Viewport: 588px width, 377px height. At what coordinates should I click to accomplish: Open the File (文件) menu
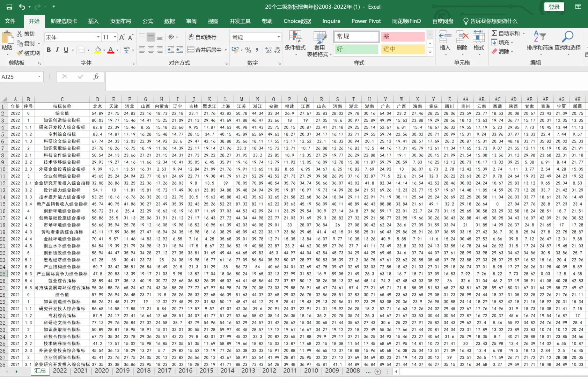click(10, 21)
